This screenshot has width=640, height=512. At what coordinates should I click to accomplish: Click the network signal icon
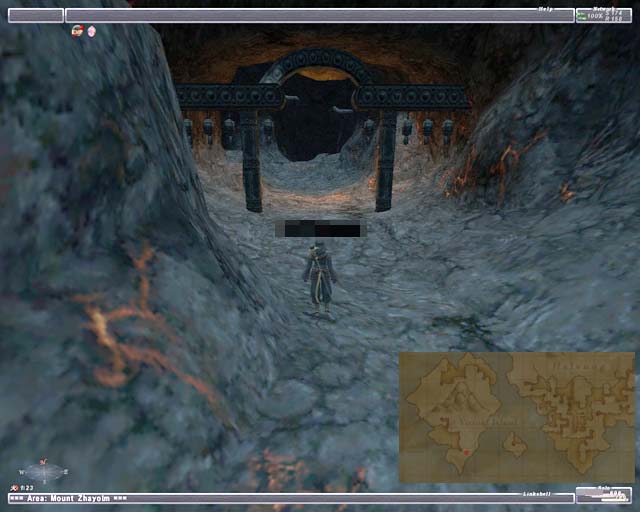point(581,16)
